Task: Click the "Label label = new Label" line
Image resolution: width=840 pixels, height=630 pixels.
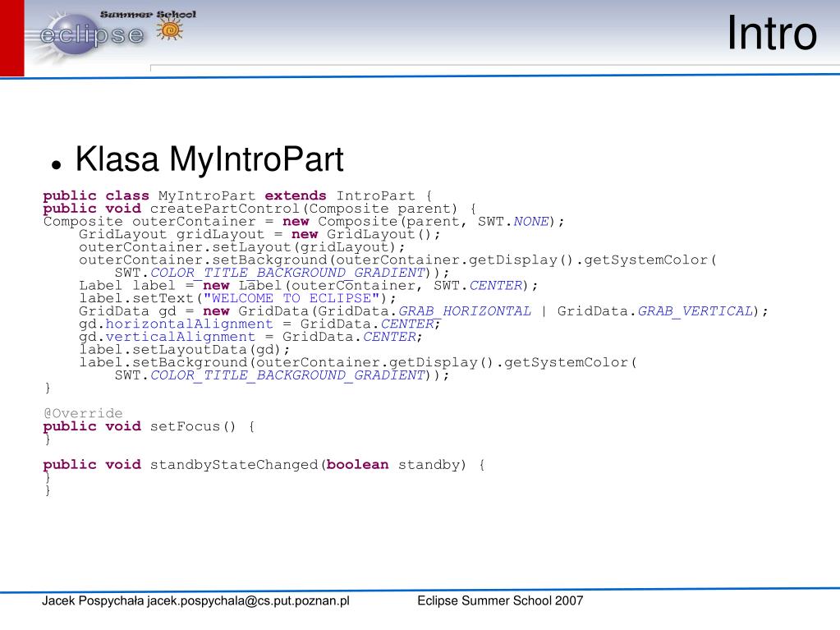Action: pyautogui.click(x=308, y=286)
